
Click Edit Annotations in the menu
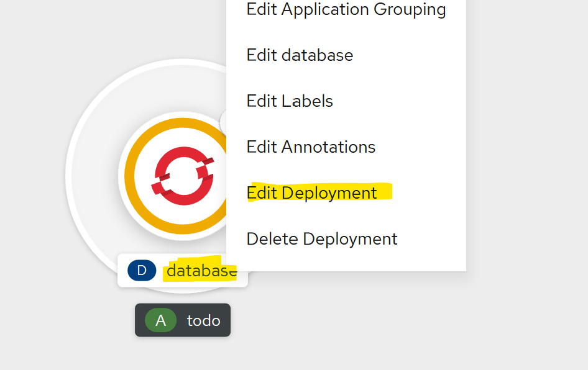tap(346, 147)
